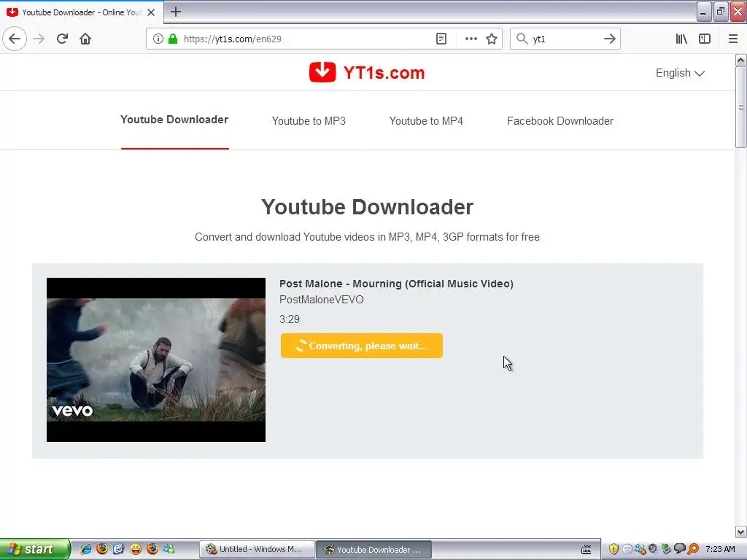Click the Convert and download subtitle text
Viewport: 747px width, 560px height.
click(367, 237)
